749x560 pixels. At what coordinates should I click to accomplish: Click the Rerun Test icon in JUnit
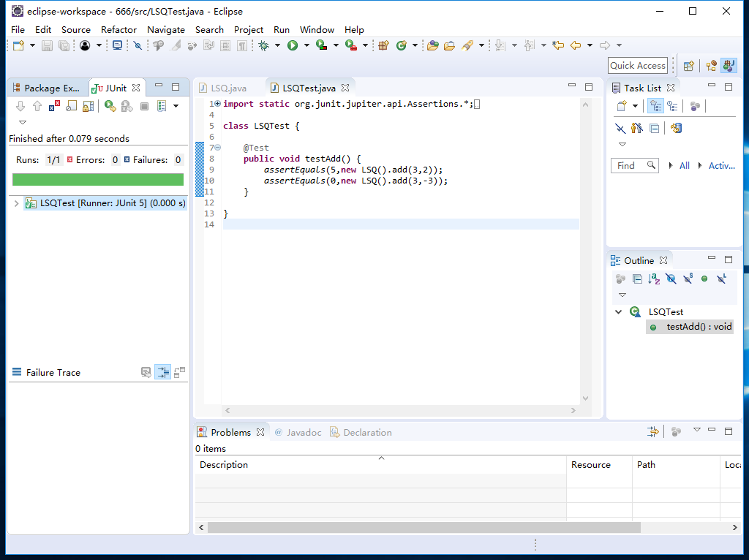pos(110,106)
